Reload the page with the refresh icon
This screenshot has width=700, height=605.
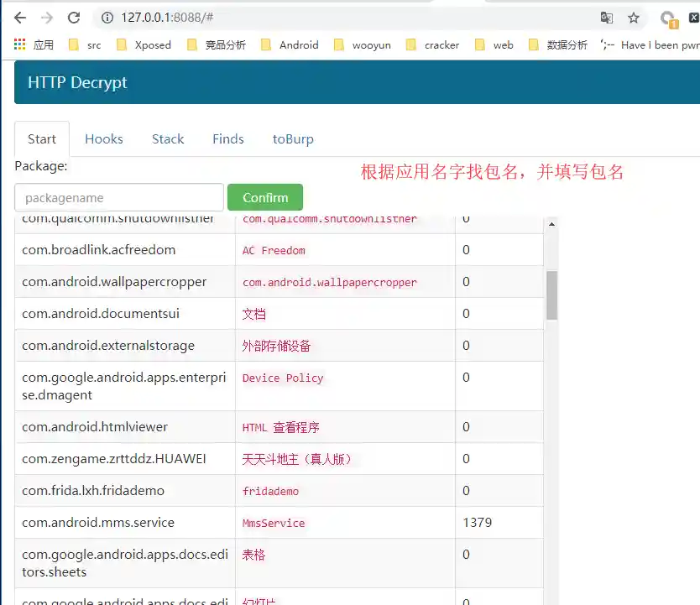74,18
